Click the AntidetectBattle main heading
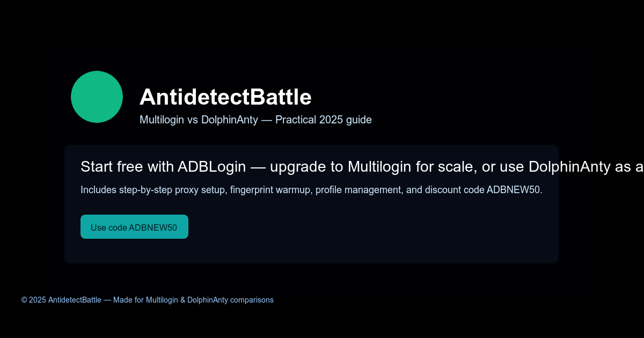Image resolution: width=644 pixels, height=338 pixels. (x=225, y=97)
